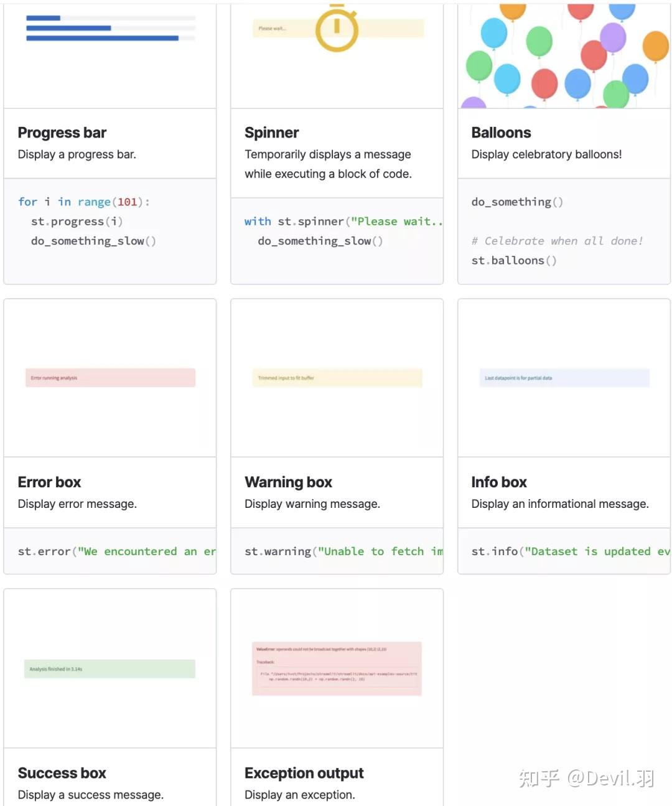Open the Spinner card title
Screen dimensions: 672x806
pyautogui.click(x=271, y=133)
